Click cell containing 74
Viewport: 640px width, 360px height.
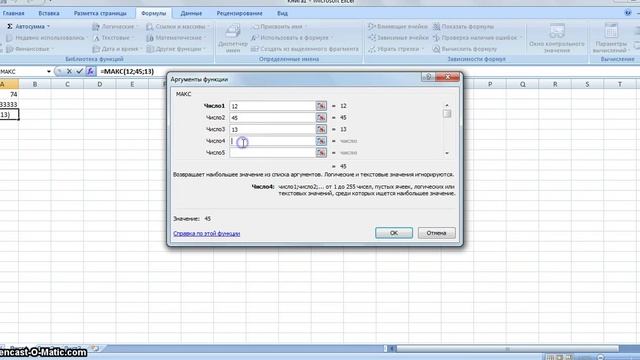(9, 94)
